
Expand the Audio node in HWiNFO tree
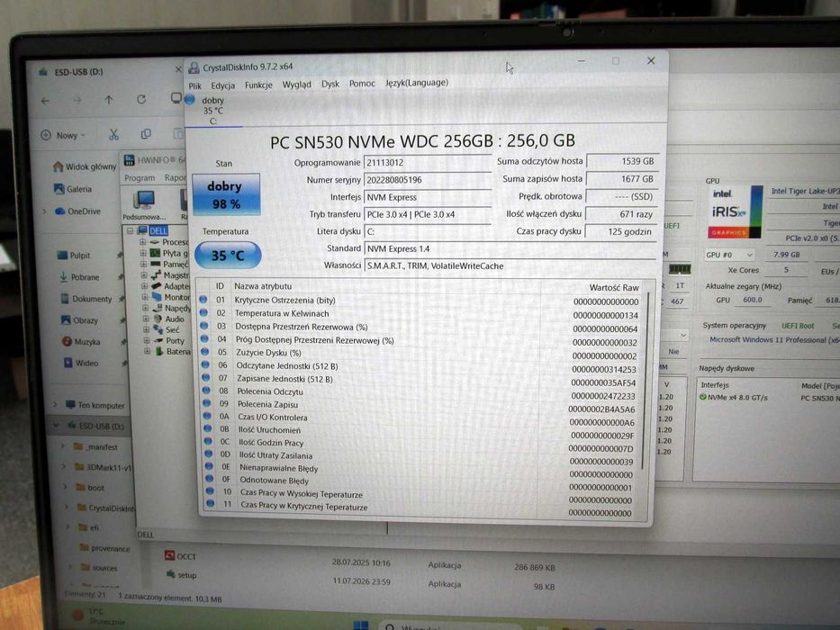145,319
